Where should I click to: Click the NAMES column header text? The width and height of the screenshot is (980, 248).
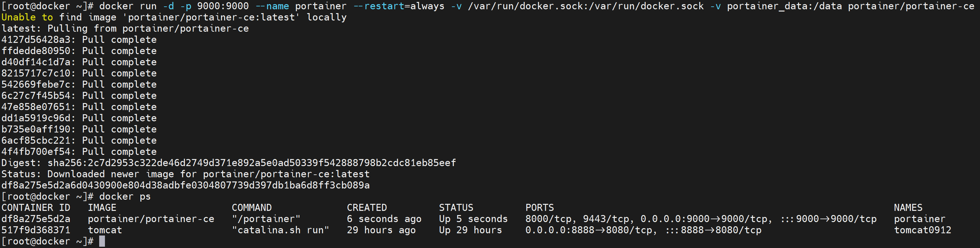point(908,208)
